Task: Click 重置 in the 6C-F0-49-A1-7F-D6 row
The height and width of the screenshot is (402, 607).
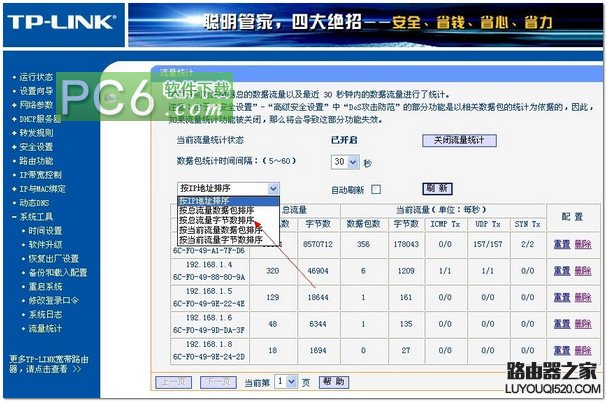Action: (x=562, y=244)
